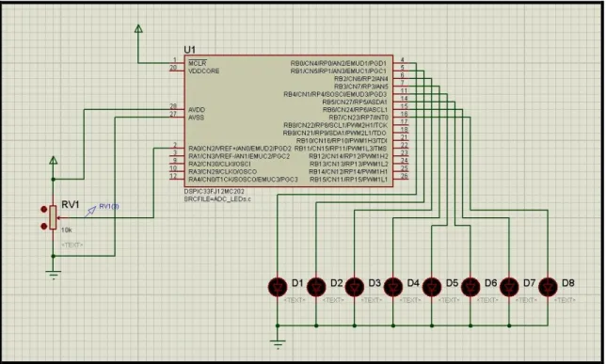This screenshot has height=364, width=606.
Task: Click RV1's upper red adjust dot
Action: [44, 210]
